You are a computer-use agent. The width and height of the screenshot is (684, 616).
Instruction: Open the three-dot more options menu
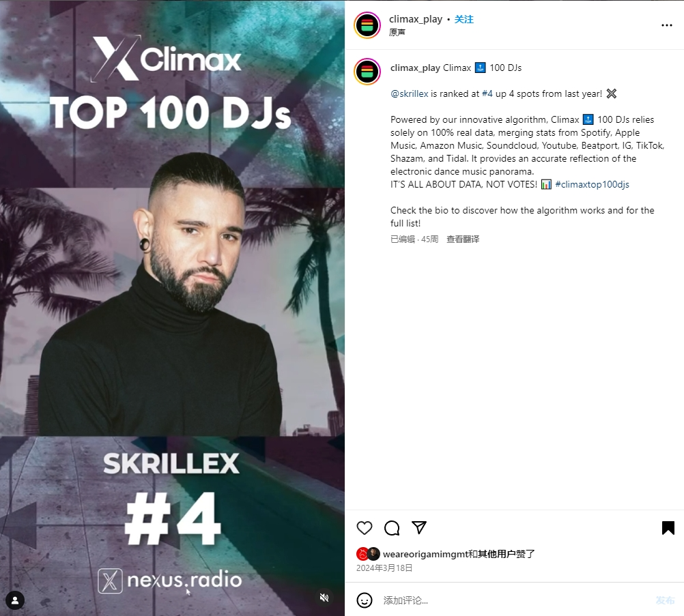click(666, 25)
